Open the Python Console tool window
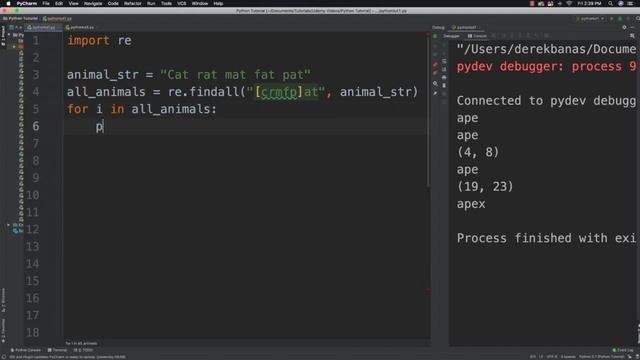 (x=26, y=350)
